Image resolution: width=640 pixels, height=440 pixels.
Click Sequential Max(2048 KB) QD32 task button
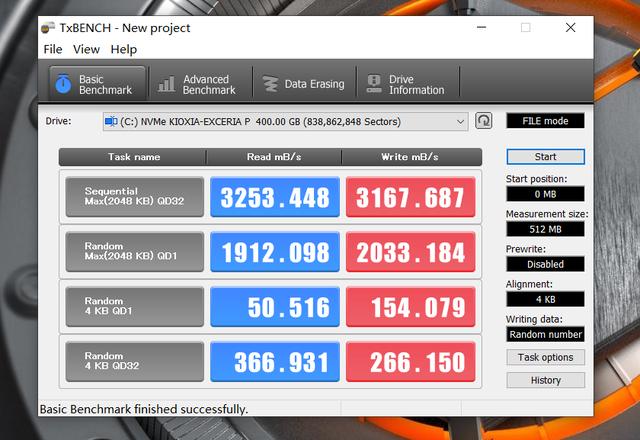click(135, 196)
